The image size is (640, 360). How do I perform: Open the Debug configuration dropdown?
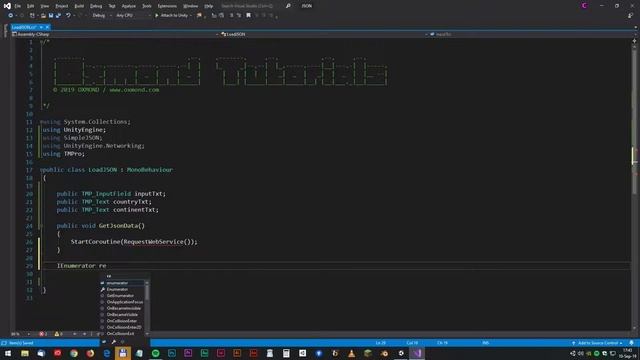pyautogui.click(x=102, y=16)
